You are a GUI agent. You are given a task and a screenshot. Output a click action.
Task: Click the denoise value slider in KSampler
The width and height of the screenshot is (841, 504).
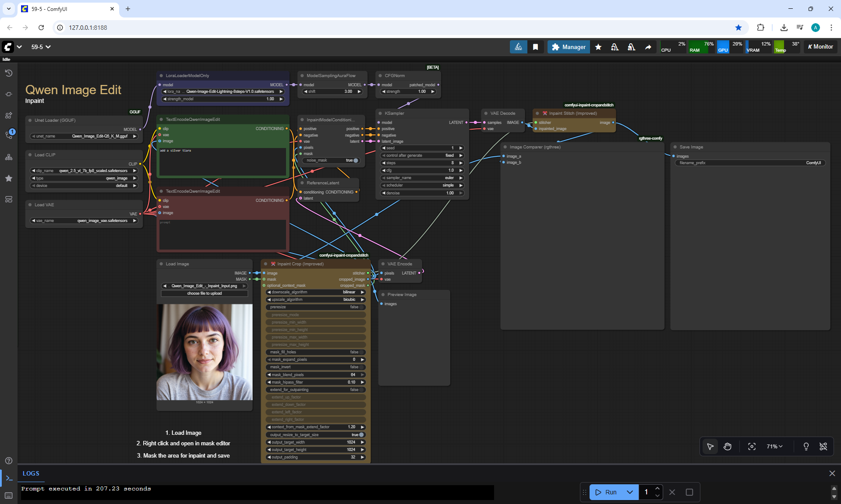click(423, 193)
